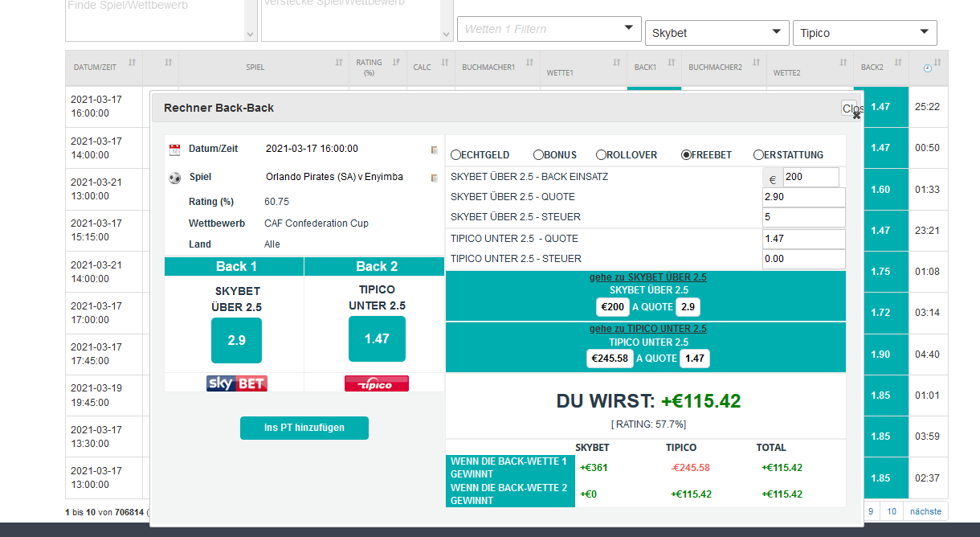Click the Ins PT hinzufügen button
980x537 pixels.
pos(304,428)
